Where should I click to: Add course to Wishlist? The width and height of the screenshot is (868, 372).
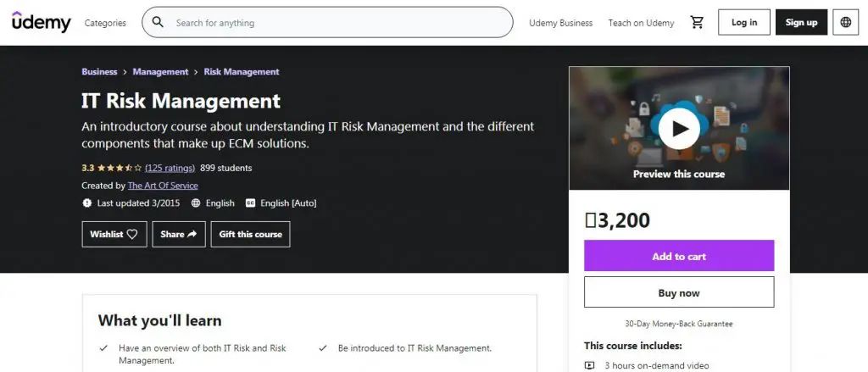pyautogui.click(x=114, y=235)
